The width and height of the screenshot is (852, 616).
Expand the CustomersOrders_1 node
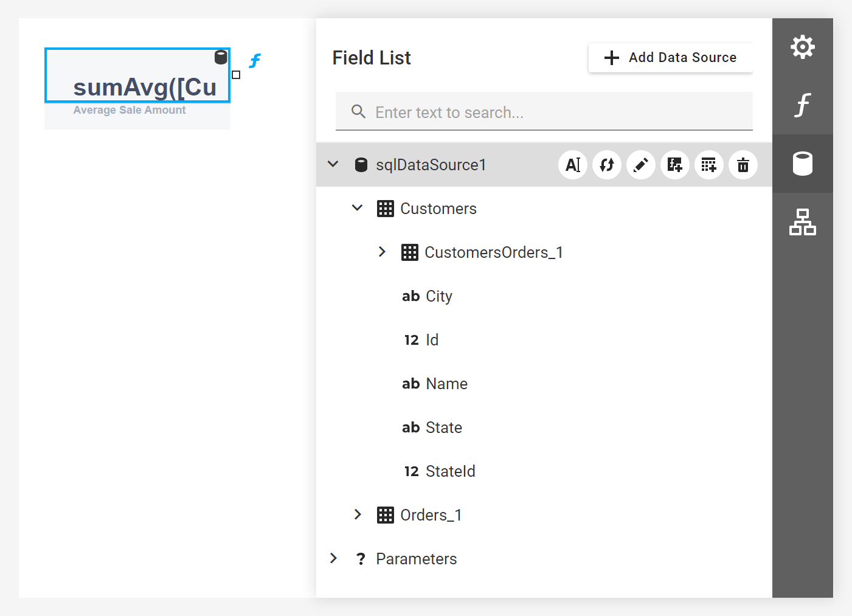382,252
